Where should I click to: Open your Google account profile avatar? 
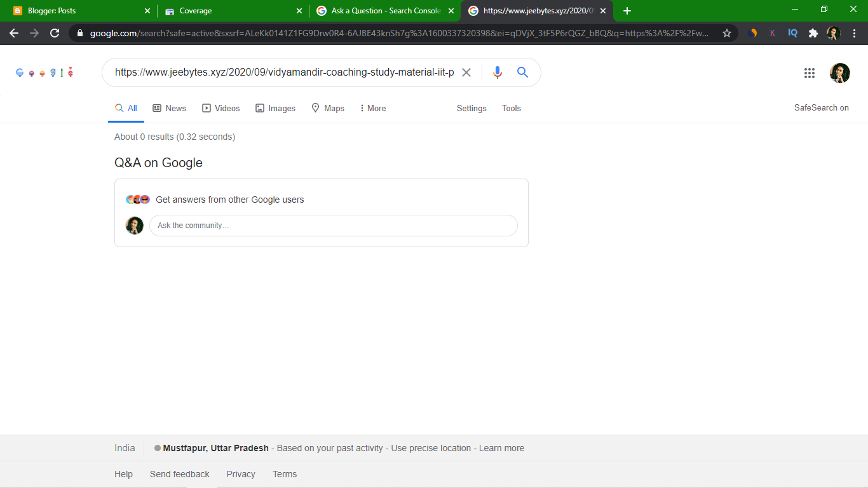[839, 72]
